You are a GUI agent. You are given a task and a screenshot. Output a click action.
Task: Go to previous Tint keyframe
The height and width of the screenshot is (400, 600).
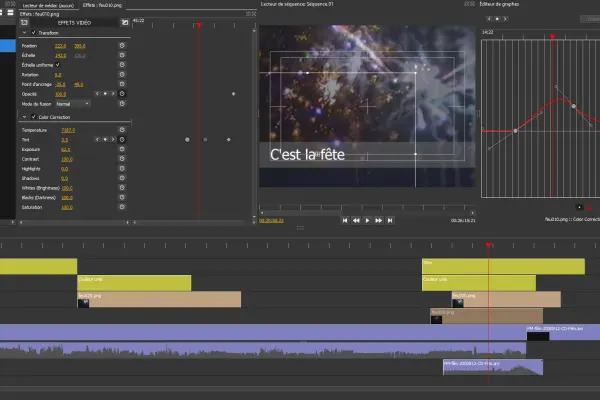click(97, 140)
